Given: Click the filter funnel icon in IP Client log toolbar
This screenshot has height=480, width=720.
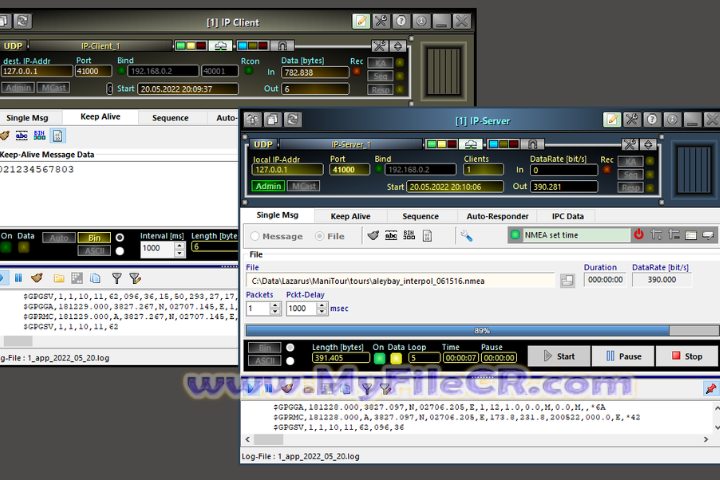Looking at the screenshot, I should 117,278.
